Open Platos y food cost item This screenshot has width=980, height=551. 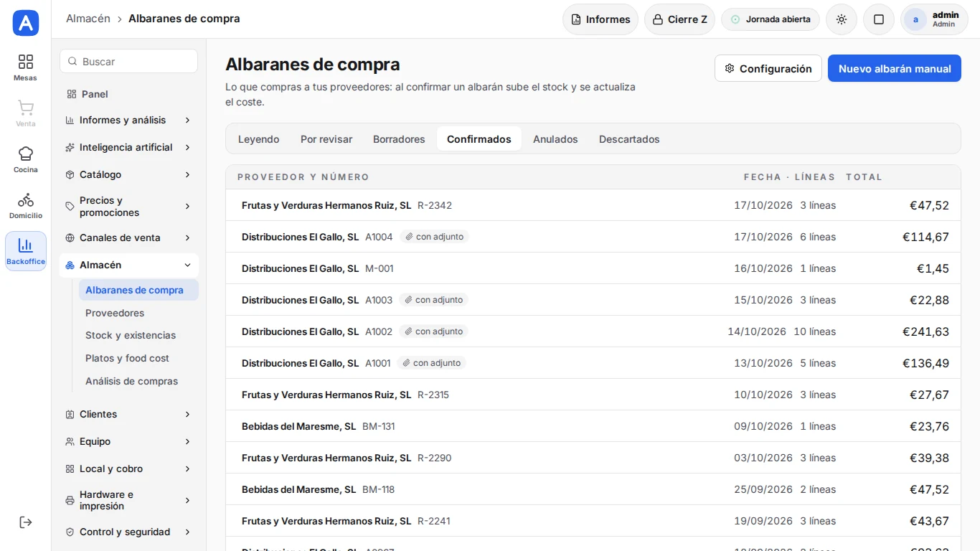pos(138,359)
